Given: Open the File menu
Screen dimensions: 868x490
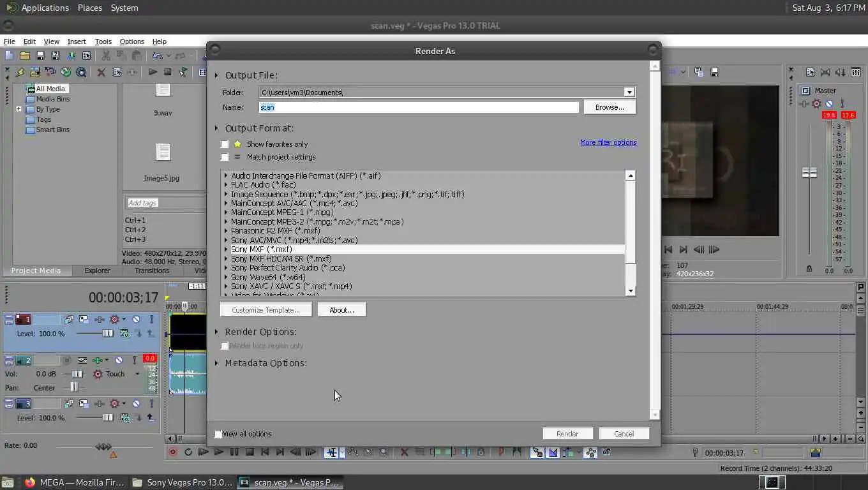Looking at the screenshot, I should click(10, 41).
